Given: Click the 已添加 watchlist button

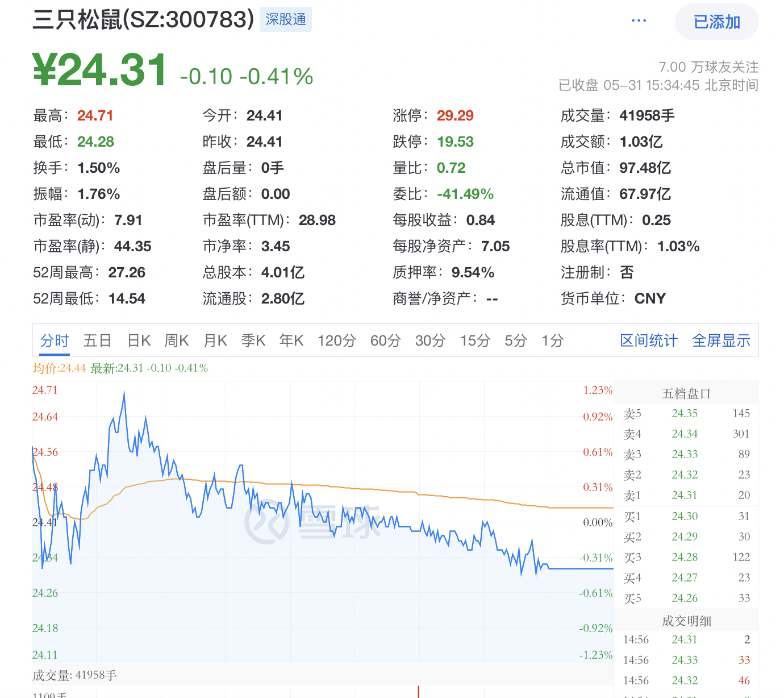Looking at the screenshot, I should pyautogui.click(x=716, y=22).
